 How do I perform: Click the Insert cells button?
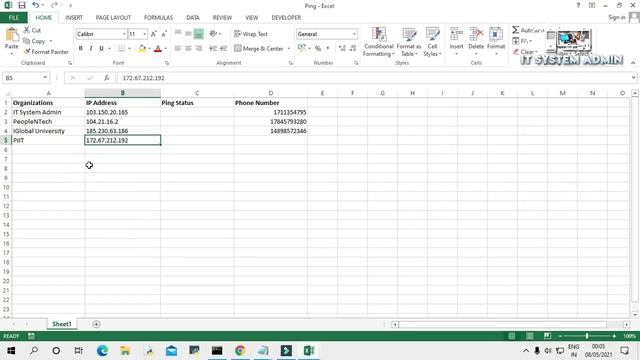(456, 41)
